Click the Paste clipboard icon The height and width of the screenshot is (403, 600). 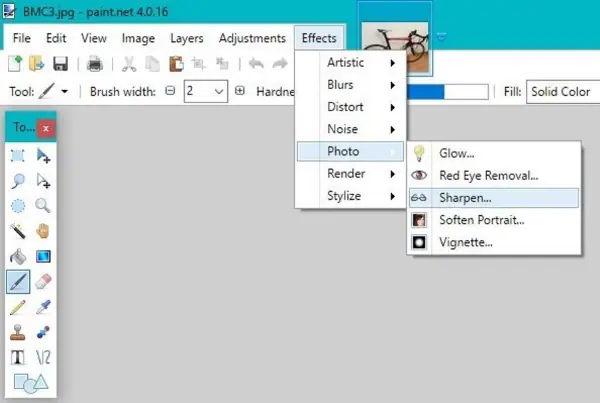click(x=176, y=64)
